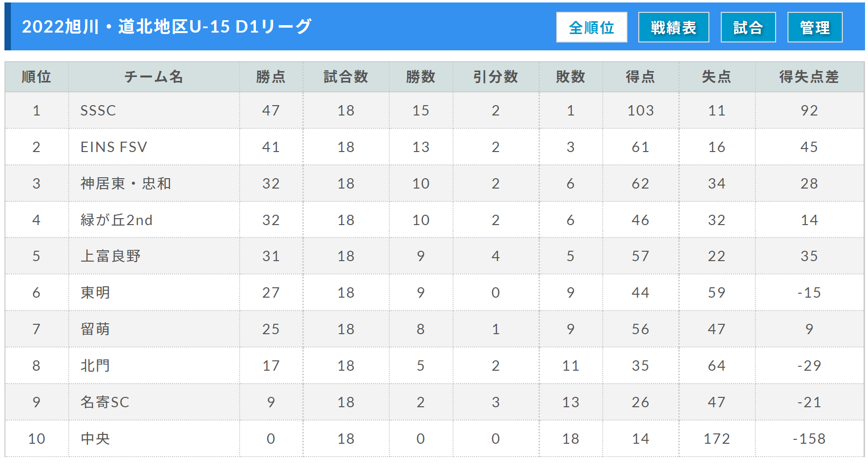Click team 北門

[95, 366]
